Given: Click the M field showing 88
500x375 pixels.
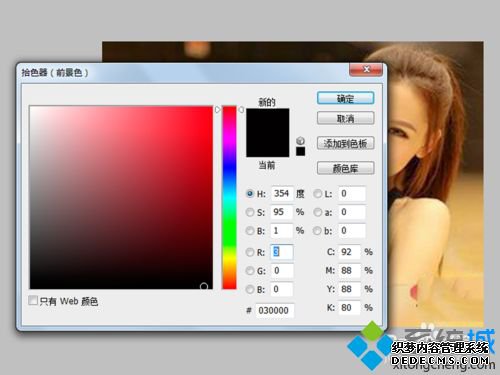Looking at the screenshot, I should [x=350, y=271].
